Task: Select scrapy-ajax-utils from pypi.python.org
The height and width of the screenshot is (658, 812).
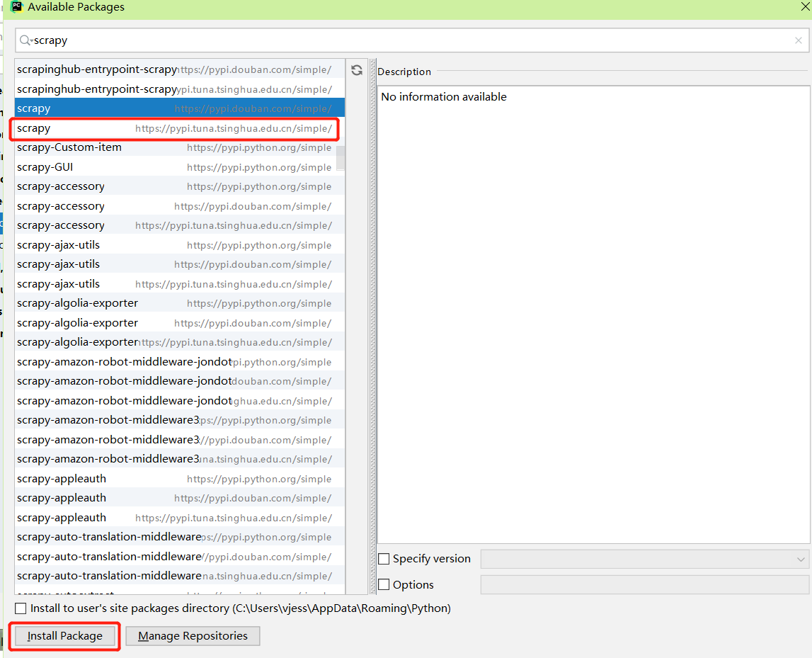Action: coord(180,244)
